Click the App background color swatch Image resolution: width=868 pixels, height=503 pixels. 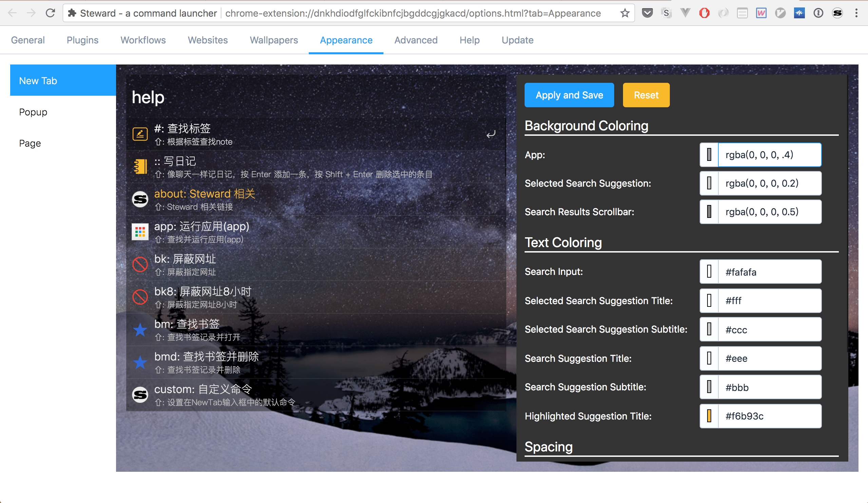pos(708,154)
